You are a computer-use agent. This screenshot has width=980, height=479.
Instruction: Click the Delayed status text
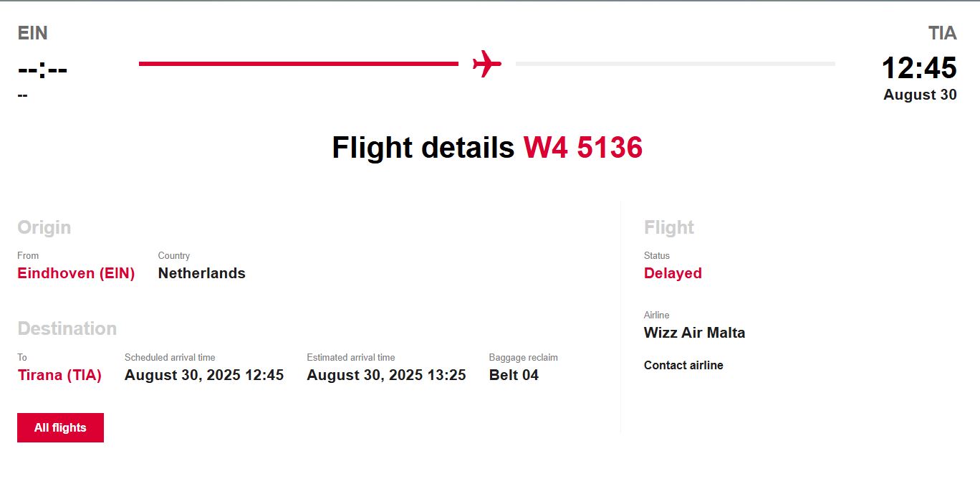pos(673,273)
